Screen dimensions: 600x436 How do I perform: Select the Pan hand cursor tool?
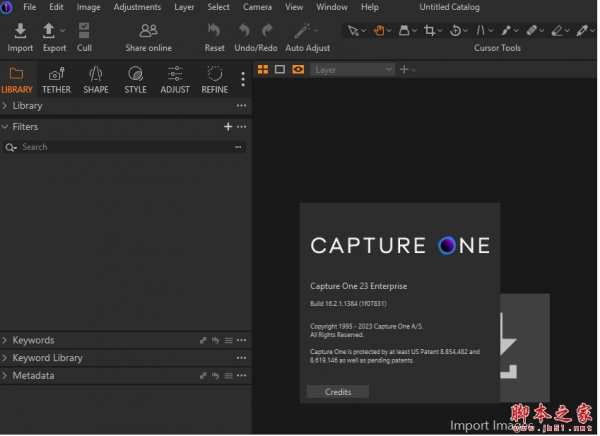(x=379, y=30)
